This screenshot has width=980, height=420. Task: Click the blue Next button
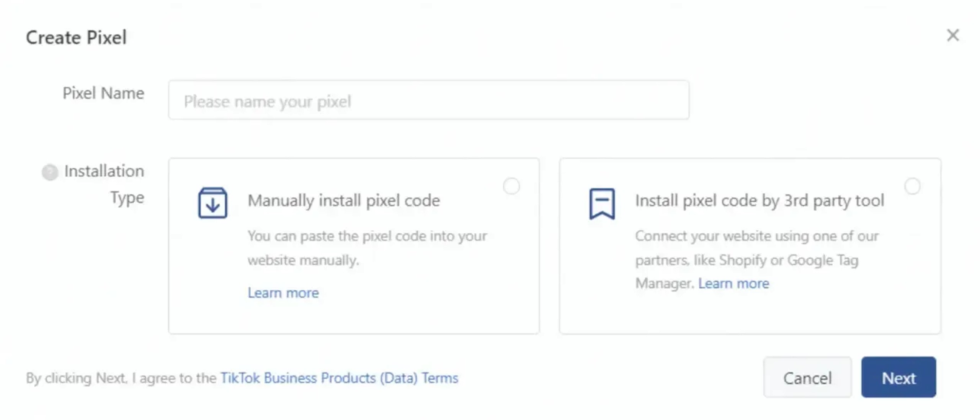(x=898, y=377)
